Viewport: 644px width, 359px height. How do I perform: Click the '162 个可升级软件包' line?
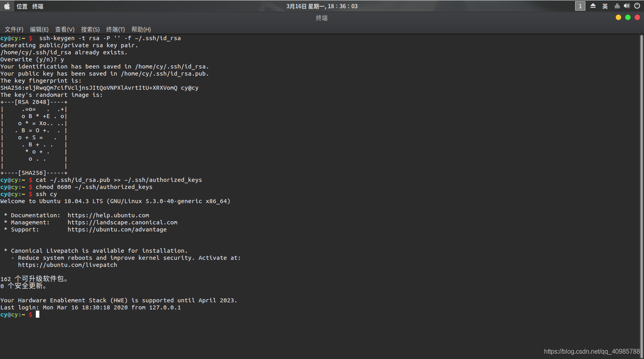(x=34, y=279)
